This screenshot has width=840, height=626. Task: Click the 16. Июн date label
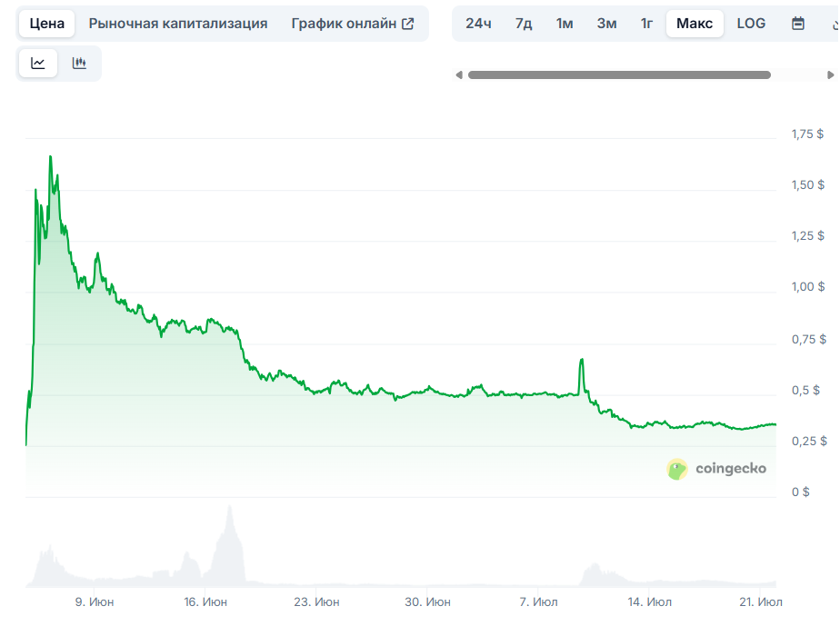[x=205, y=601]
